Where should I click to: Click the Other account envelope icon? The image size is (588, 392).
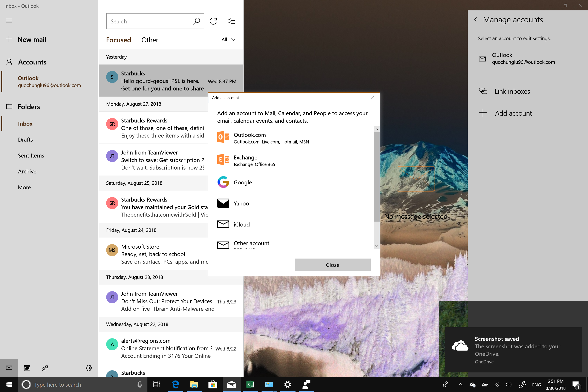point(223,245)
